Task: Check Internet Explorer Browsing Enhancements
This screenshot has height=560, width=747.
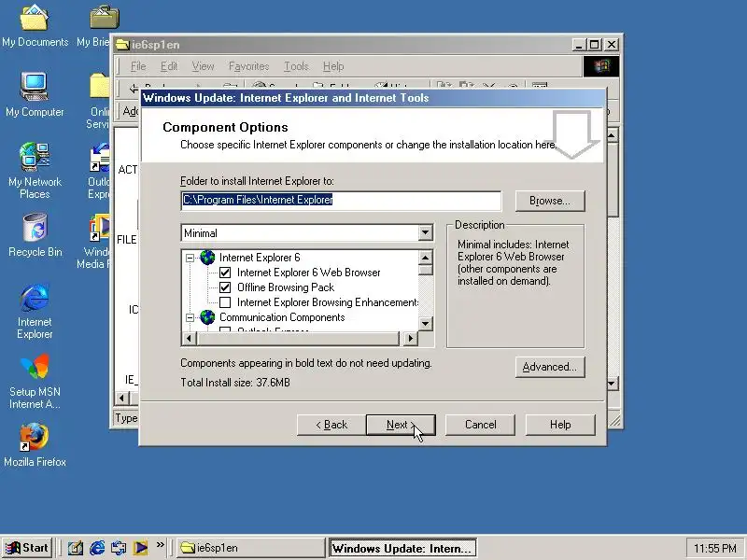Action: [x=225, y=302]
